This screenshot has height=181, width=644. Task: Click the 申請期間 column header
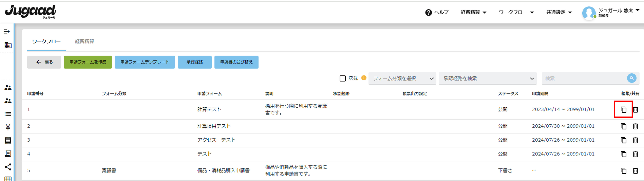540,94
